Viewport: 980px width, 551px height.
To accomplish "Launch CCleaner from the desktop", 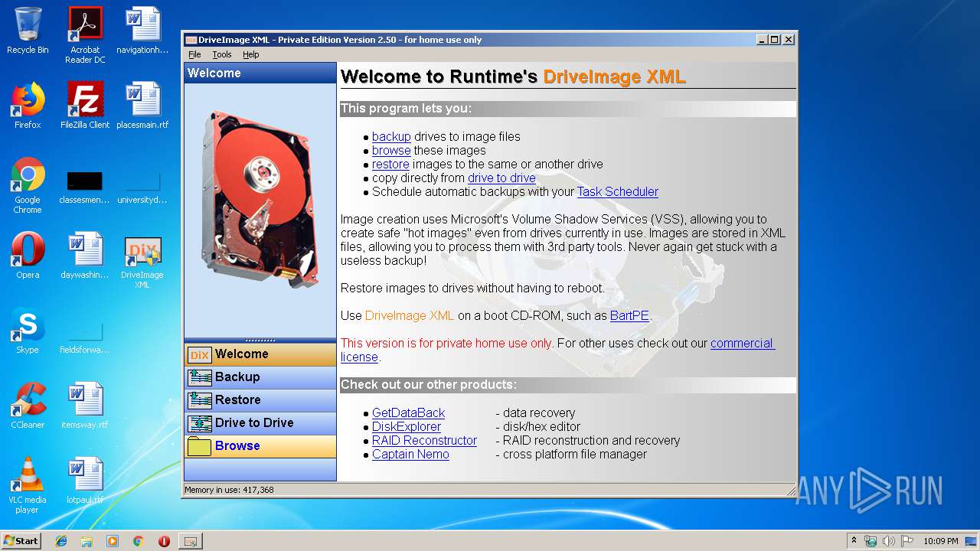I will tap(28, 406).
